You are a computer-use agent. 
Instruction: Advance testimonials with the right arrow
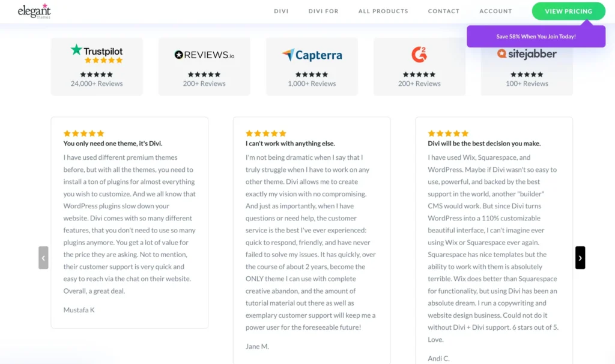point(580,257)
